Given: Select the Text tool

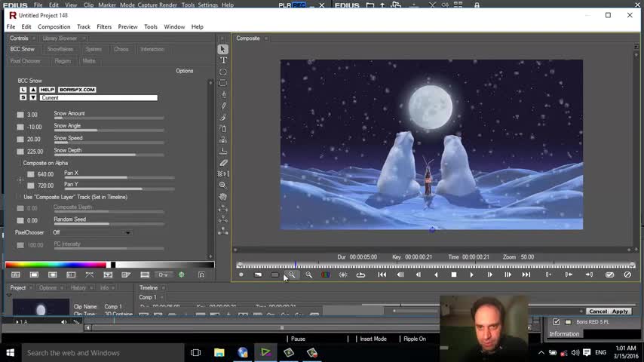Looking at the screenshot, I should [223, 60].
